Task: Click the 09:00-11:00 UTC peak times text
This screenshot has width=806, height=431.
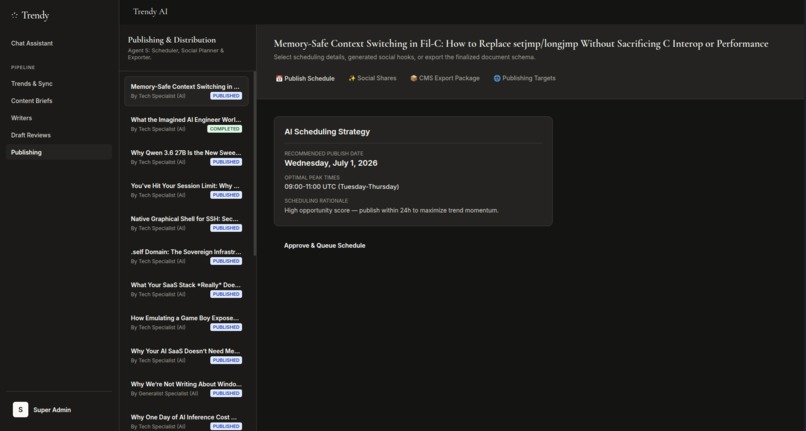Action: (x=342, y=187)
